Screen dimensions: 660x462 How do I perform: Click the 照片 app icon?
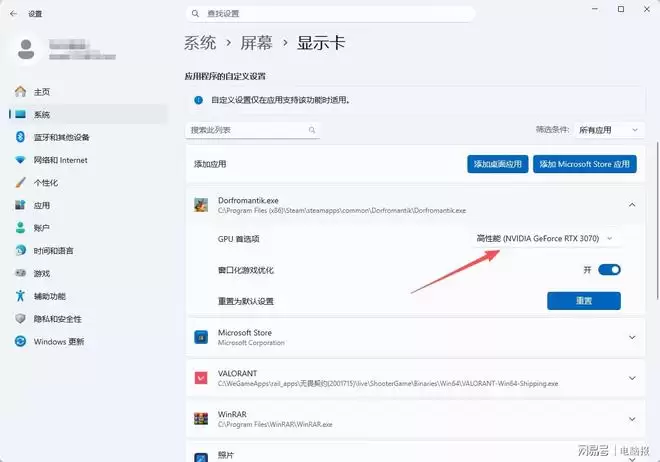point(201,458)
